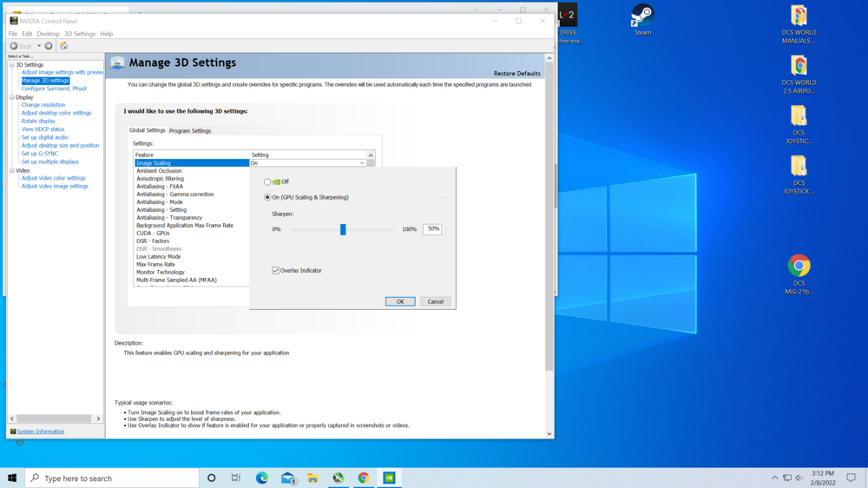Open Google Chrome from taskbar
The height and width of the screenshot is (488, 868).
(x=364, y=478)
